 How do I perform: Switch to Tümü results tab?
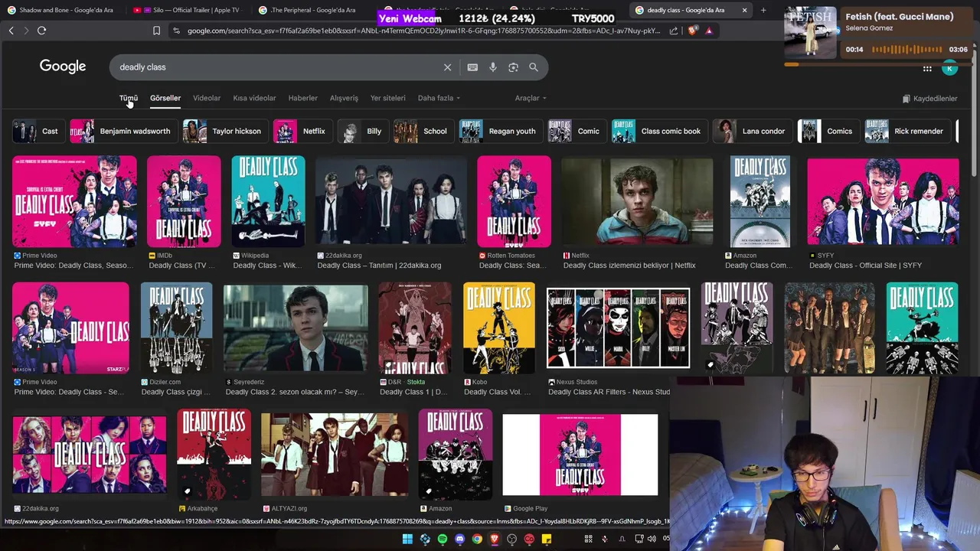pos(128,98)
